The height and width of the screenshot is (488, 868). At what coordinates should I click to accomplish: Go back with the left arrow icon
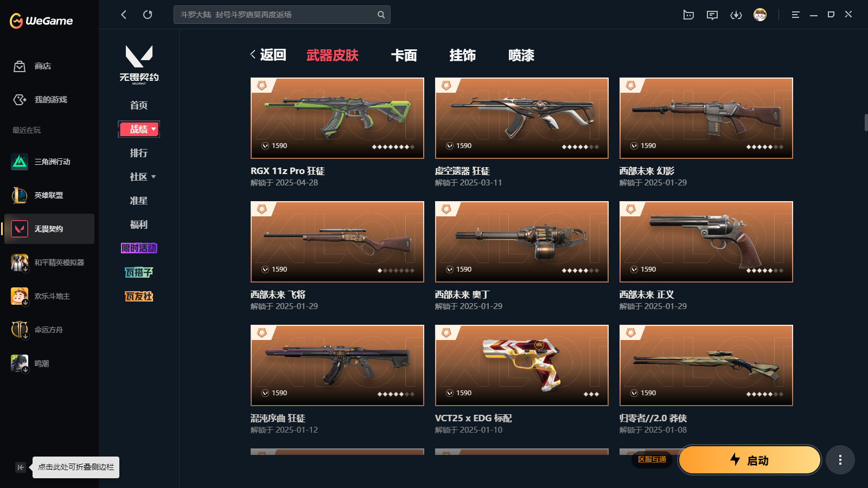124,15
